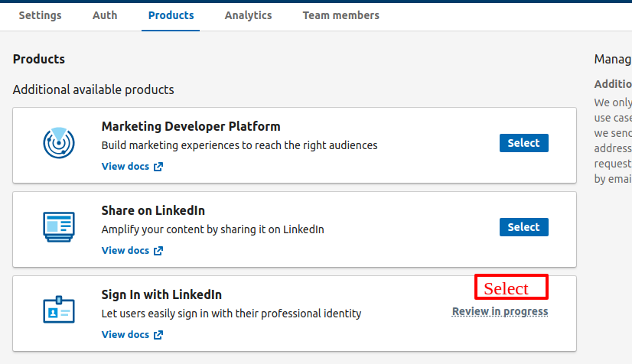Switch to the Auth tab
Image resolution: width=632 pixels, height=364 pixels.
click(x=105, y=15)
